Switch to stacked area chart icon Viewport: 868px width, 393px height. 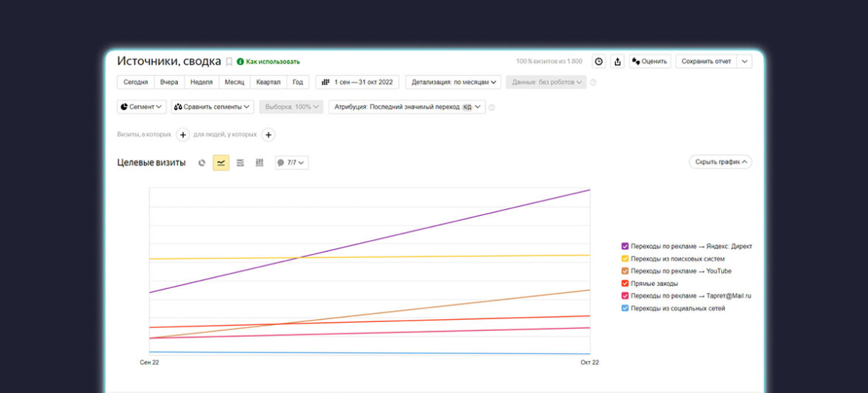(240, 163)
